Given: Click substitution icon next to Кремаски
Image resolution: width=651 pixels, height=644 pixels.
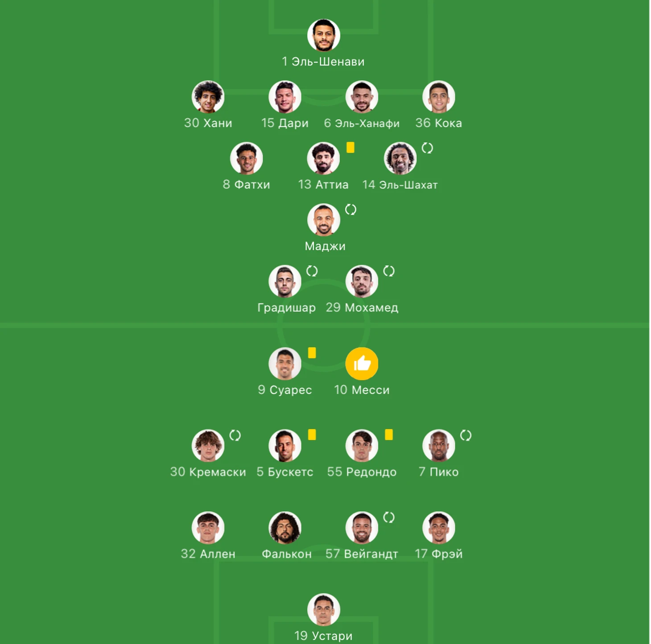Looking at the screenshot, I should click(235, 435).
